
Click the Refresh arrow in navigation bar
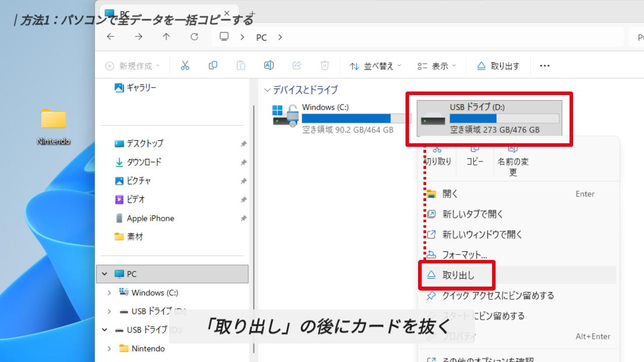tap(194, 37)
